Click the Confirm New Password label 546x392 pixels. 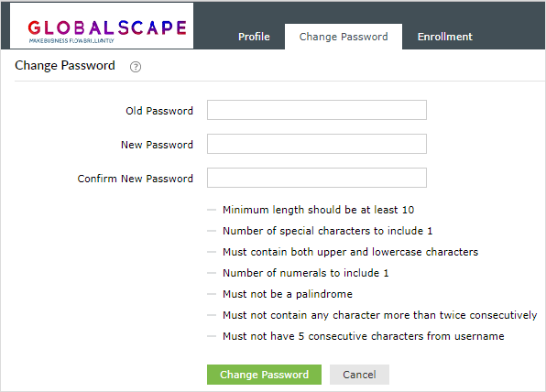(x=135, y=179)
